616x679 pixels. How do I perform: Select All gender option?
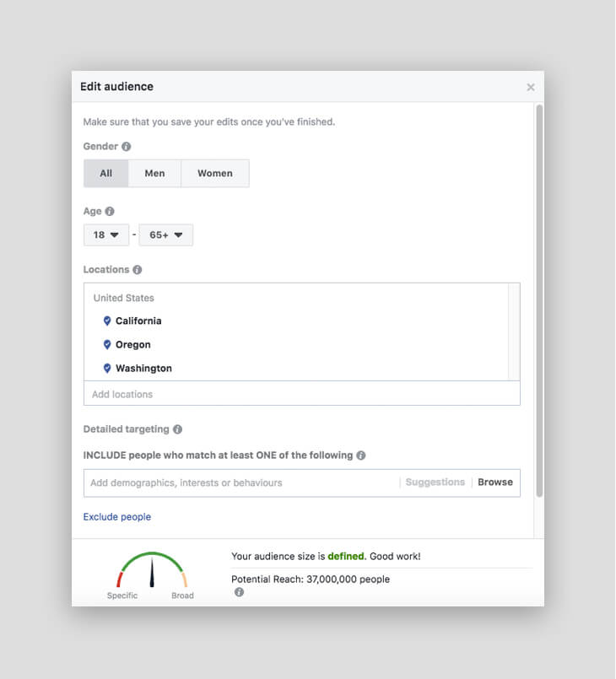pos(106,173)
